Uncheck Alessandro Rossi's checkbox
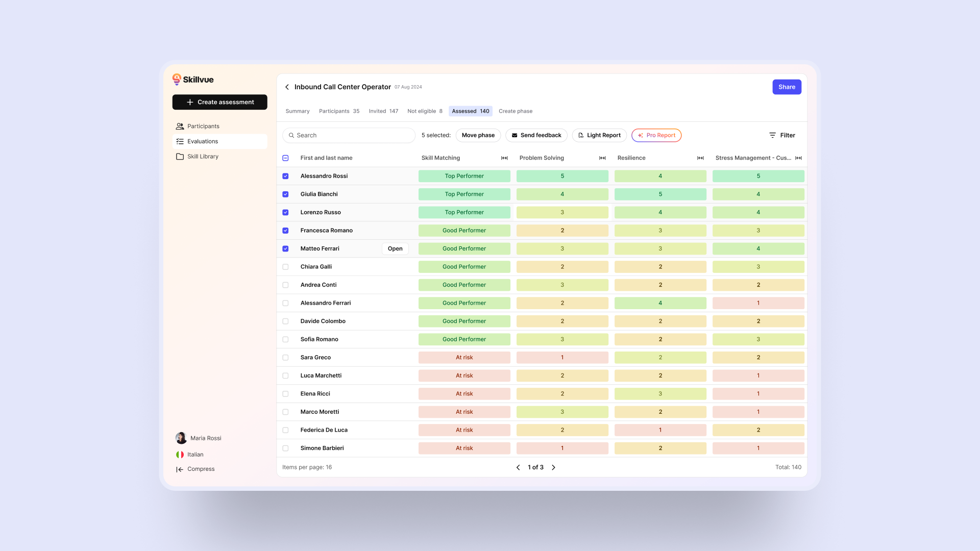Screen dimensions: 980x551 point(285,177)
